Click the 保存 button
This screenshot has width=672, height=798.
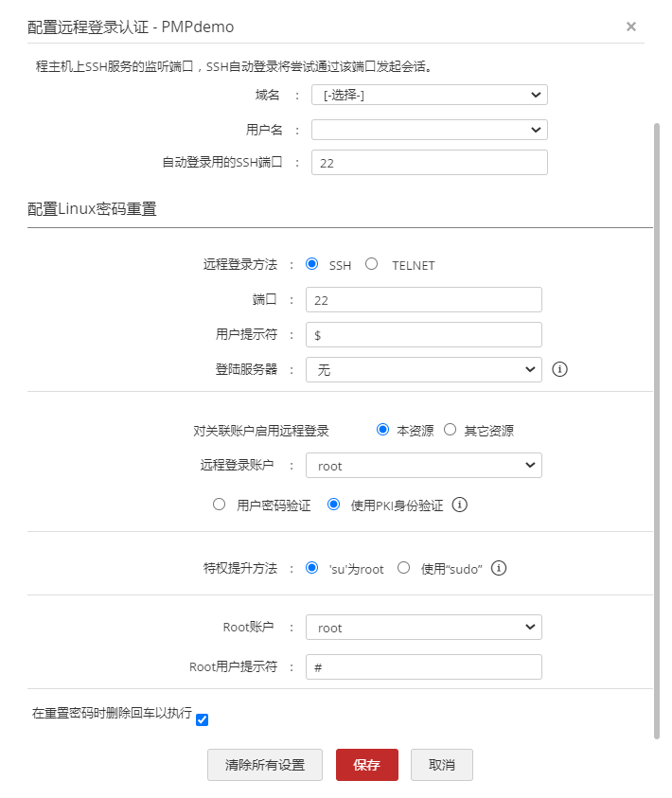point(367,765)
